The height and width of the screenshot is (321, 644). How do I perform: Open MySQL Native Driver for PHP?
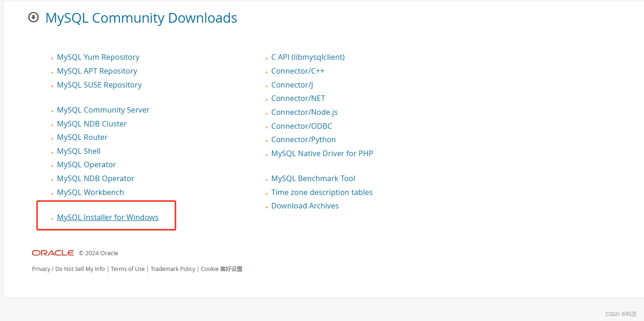coord(322,153)
